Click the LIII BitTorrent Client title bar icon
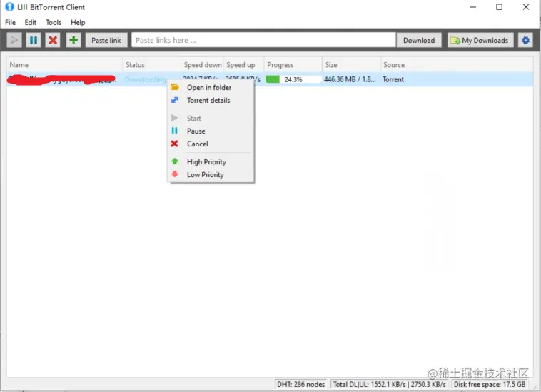 (9, 7)
